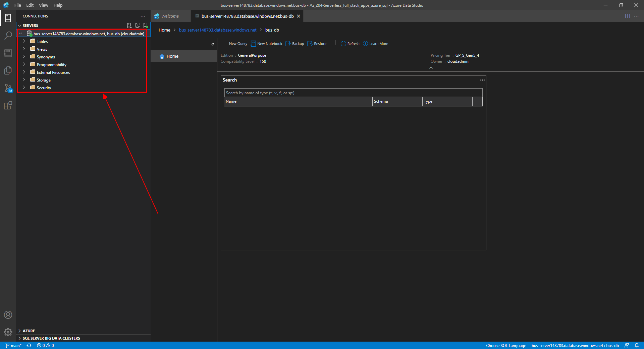The image size is (644, 349).
Task: Click the New Notebook toolbar button
Action: click(267, 44)
